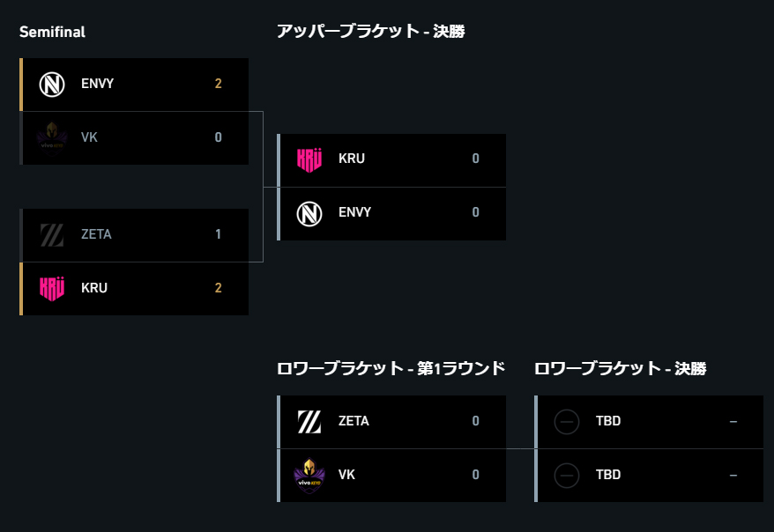Click the dimmed VK logo in Semifinal
Screen dimensions: 774x532
click(52, 137)
